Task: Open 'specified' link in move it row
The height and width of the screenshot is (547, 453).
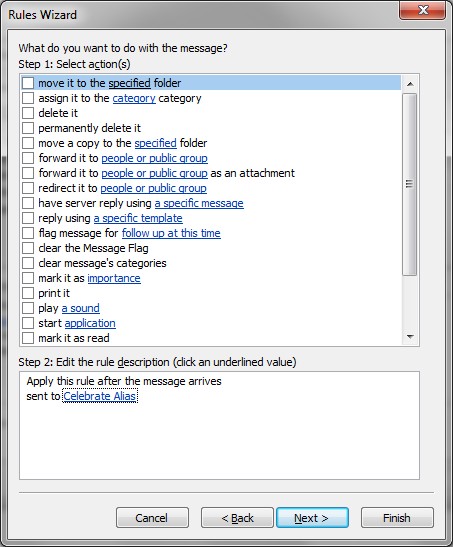Action: 129,83
